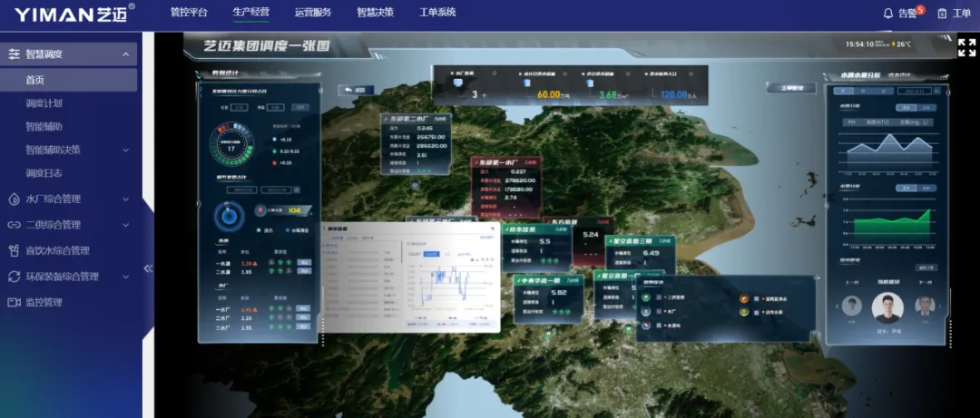Toggle fullscreen with the expand arrows icon
Screen dimensions: 980x418
click(x=966, y=47)
